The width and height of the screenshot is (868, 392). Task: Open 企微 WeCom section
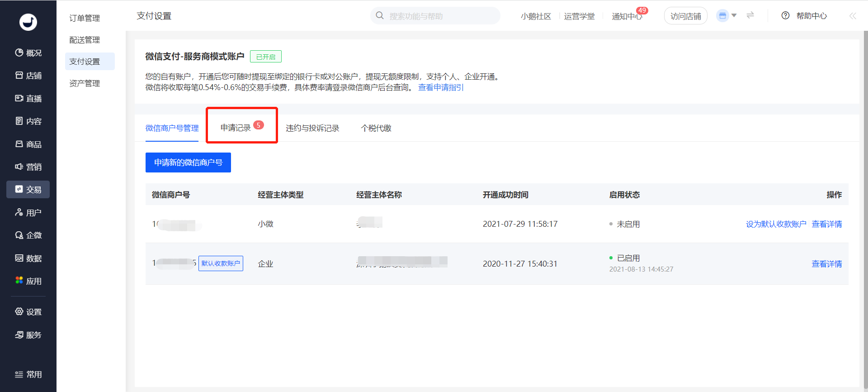28,235
